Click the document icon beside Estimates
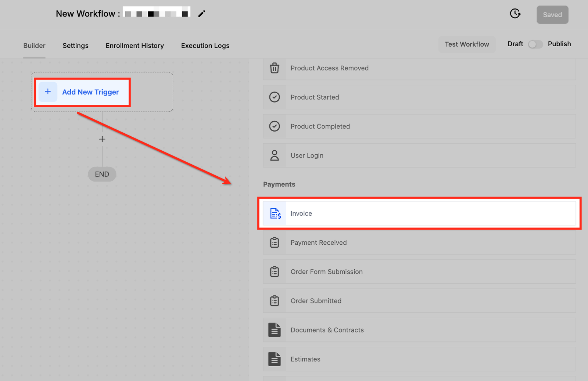Screen dimensions: 588x381 tap(275, 359)
